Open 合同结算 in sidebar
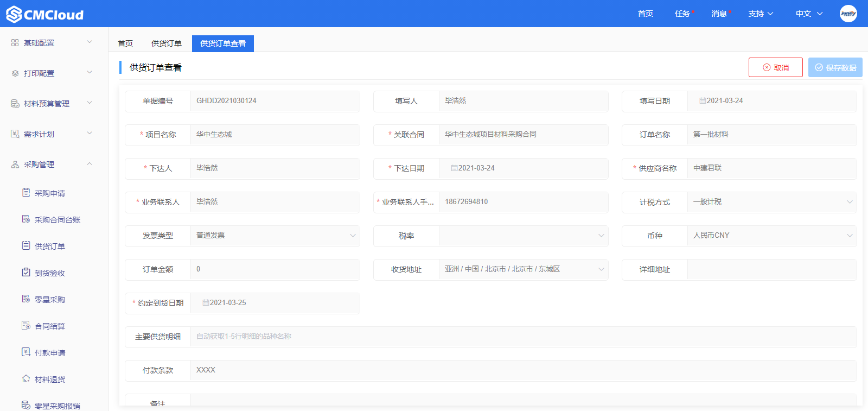The image size is (868, 411). [x=50, y=326]
